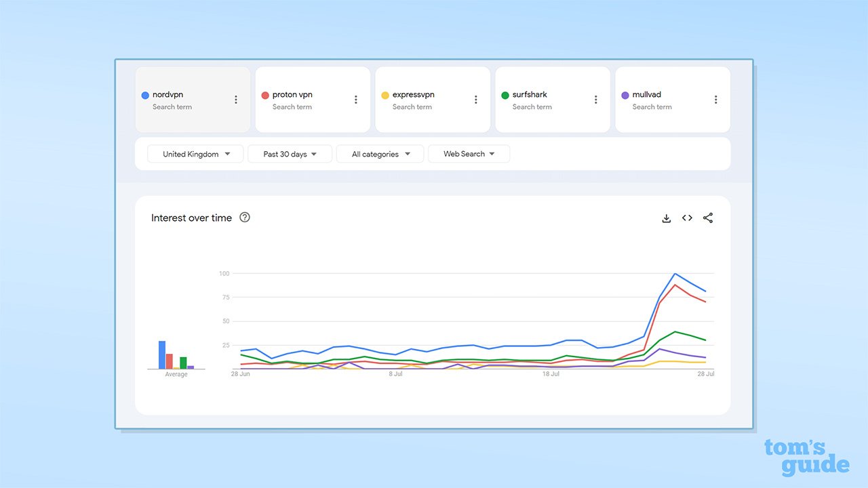Viewport: 868px width, 488px height.
Task: Open the help tooltip for Interest over time
Action: coord(244,217)
